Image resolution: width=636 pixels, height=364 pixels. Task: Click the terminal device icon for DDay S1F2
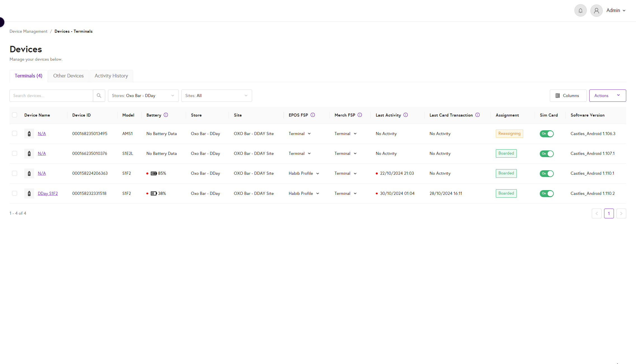(29, 193)
